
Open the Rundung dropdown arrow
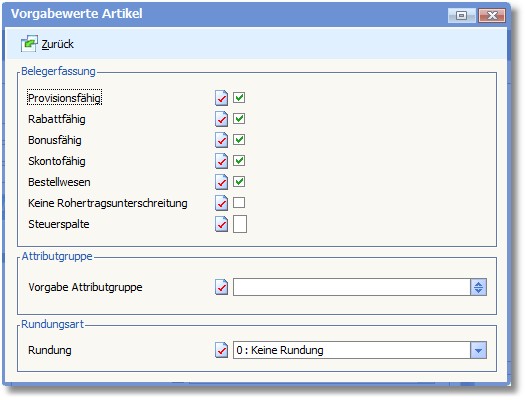[478, 350]
